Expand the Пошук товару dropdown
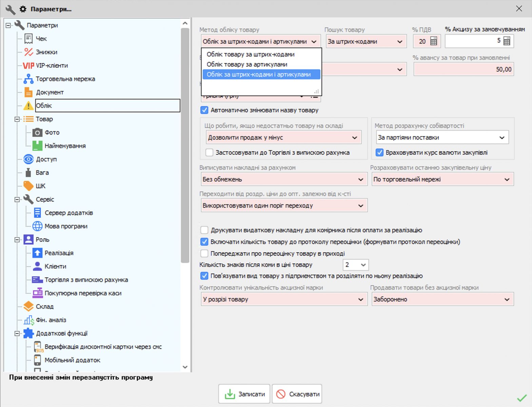 [365, 41]
